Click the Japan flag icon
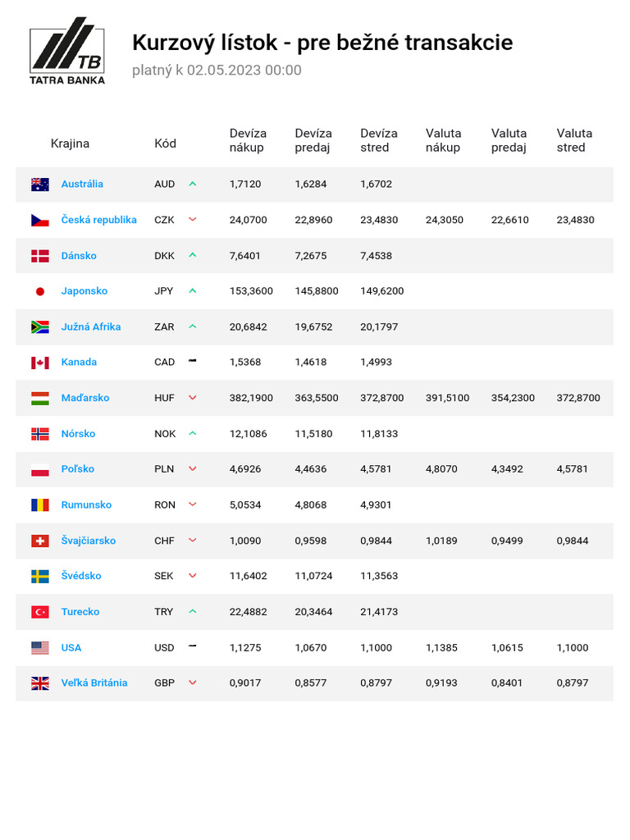The width and height of the screenshot is (630, 840). pyautogui.click(x=40, y=291)
